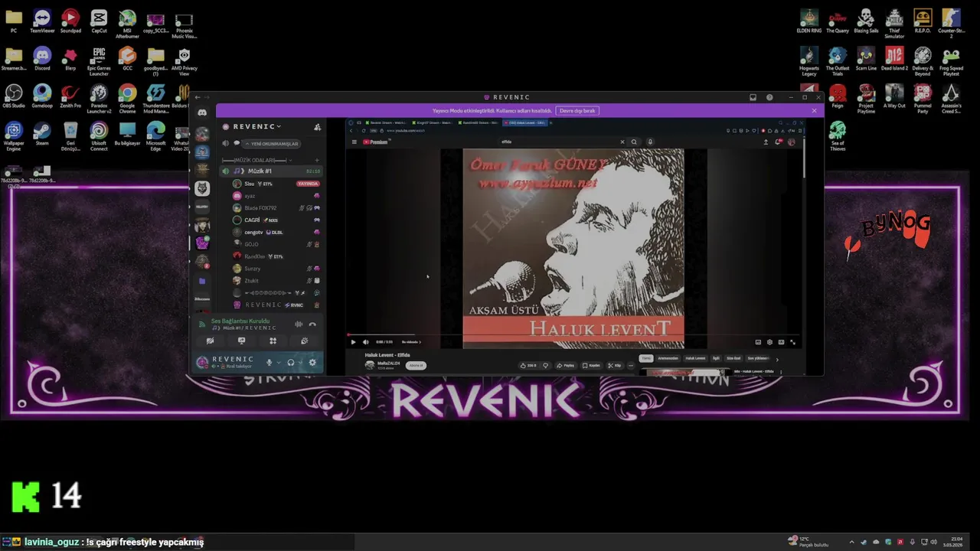
Task: Open Epic Games Launcher icon
Action: pos(99,60)
